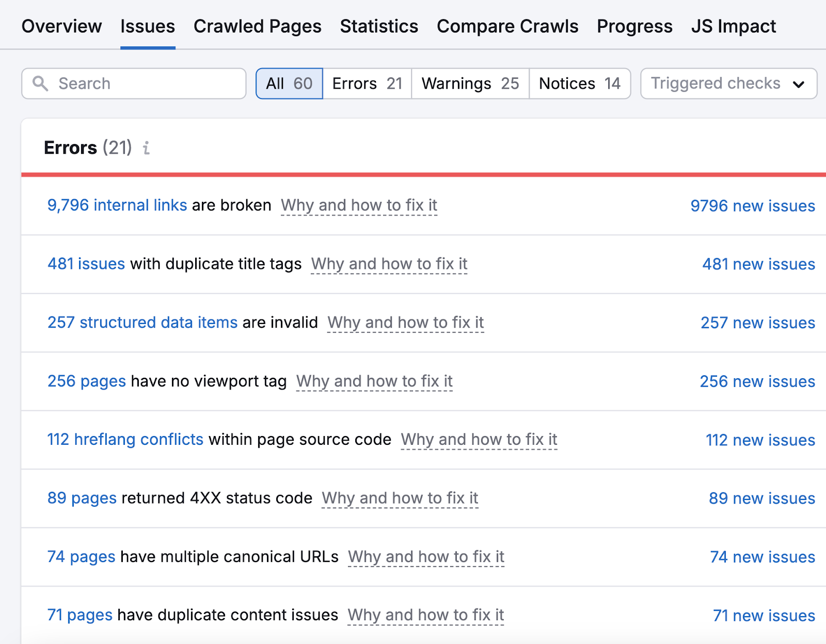Open 481 duplicate title tag issues
Viewport: 826px width, 644px height.
[86, 264]
